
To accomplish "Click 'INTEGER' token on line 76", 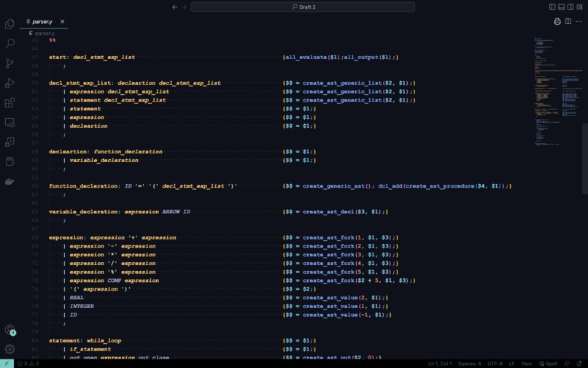I will coord(82,307).
